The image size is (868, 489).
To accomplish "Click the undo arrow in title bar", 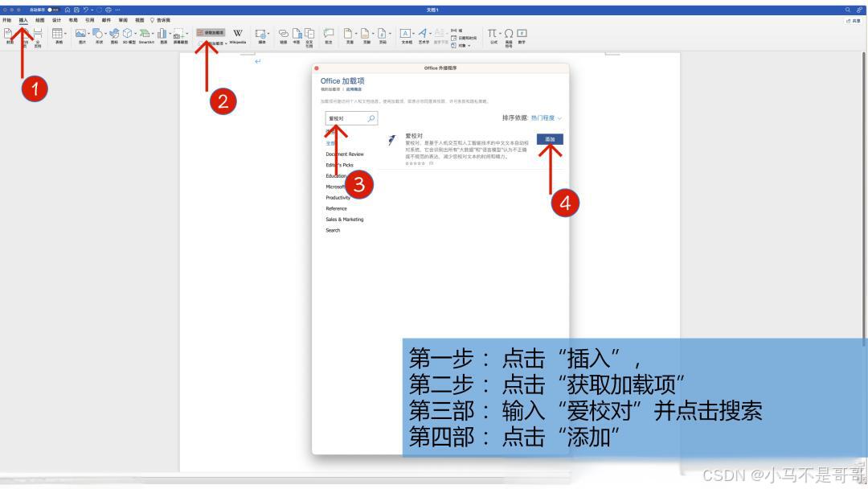I will click(x=86, y=10).
